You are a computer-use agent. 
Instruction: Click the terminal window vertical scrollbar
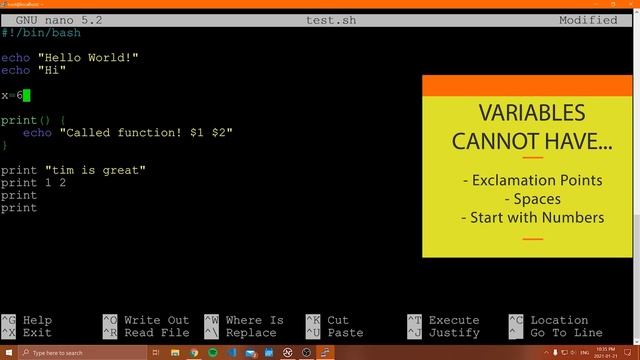tap(636, 177)
